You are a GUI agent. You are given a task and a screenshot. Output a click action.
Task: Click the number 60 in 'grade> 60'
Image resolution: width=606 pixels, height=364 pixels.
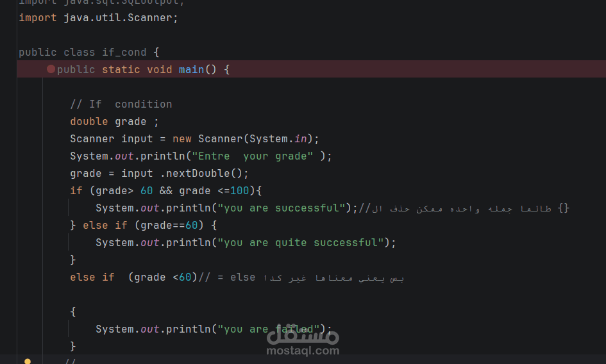tap(146, 191)
